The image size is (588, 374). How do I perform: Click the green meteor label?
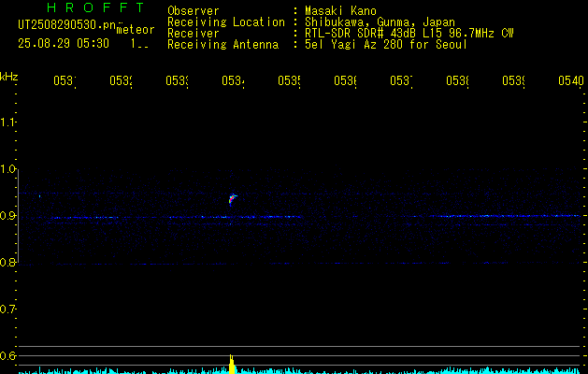[x=136, y=30]
